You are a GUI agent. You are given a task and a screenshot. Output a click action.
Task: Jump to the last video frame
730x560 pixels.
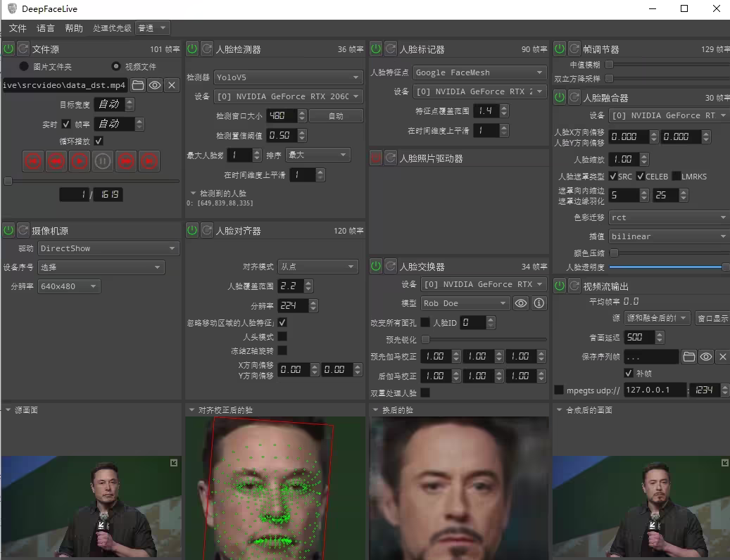[149, 161]
